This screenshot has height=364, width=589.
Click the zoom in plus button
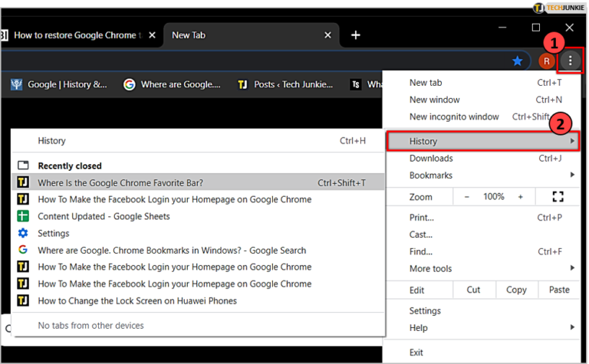coord(520,197)
